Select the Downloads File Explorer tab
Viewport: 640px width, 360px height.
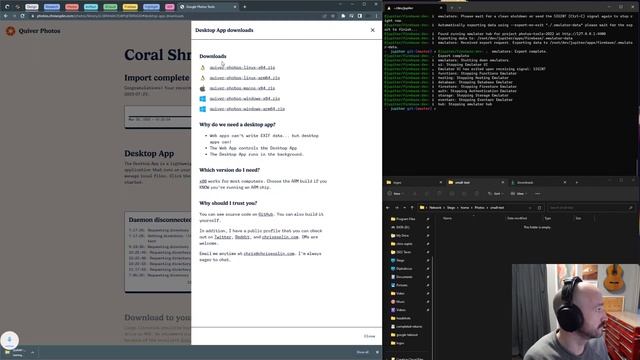538,182
